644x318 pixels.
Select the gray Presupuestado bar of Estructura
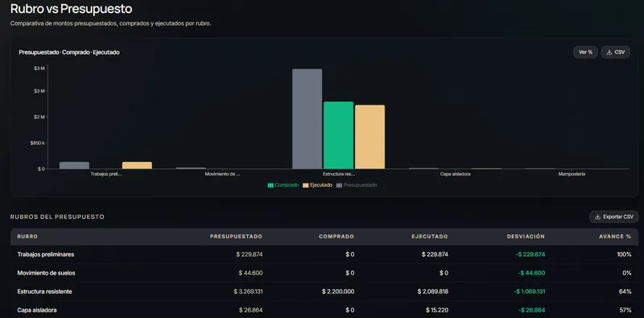307,118
